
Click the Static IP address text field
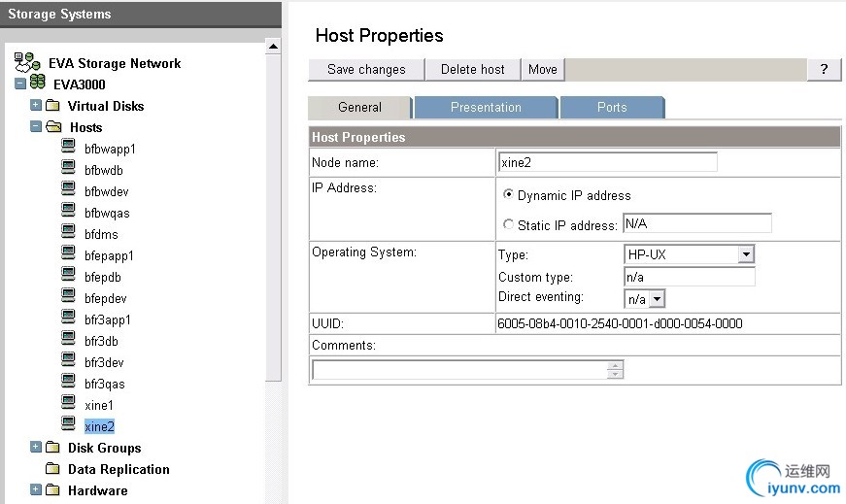697,223
